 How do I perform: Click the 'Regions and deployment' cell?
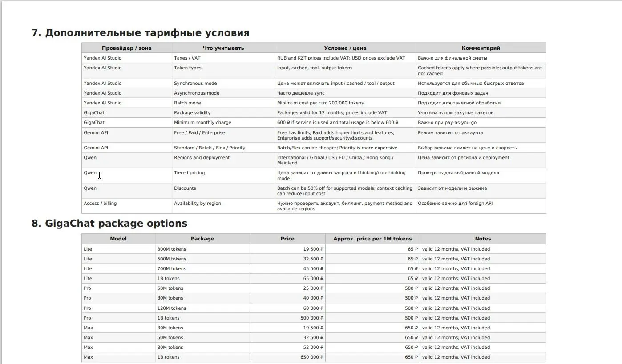point(223,160)
